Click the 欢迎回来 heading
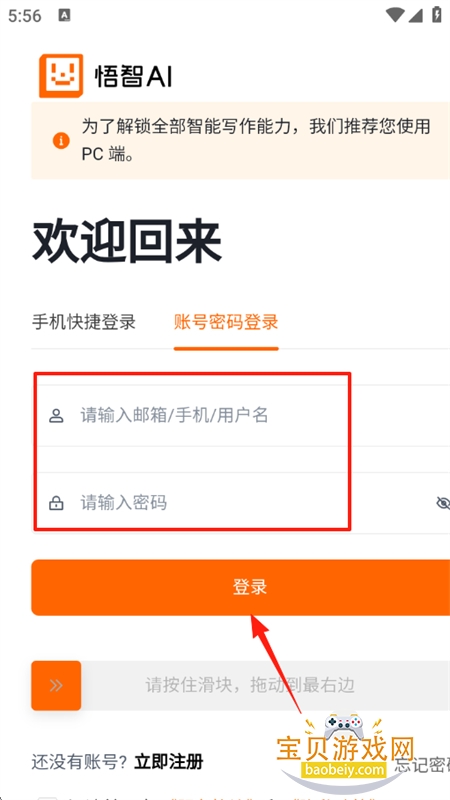 point(127,243)
